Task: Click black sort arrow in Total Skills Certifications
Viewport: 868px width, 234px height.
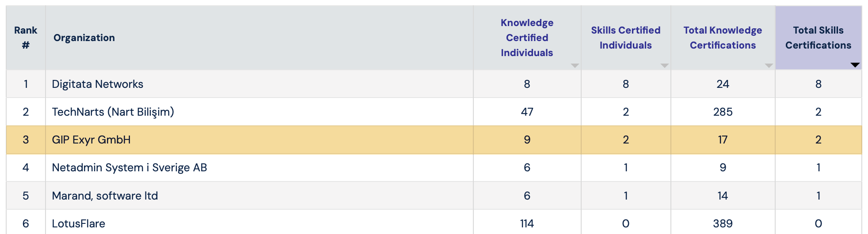Action: (855, 65)
